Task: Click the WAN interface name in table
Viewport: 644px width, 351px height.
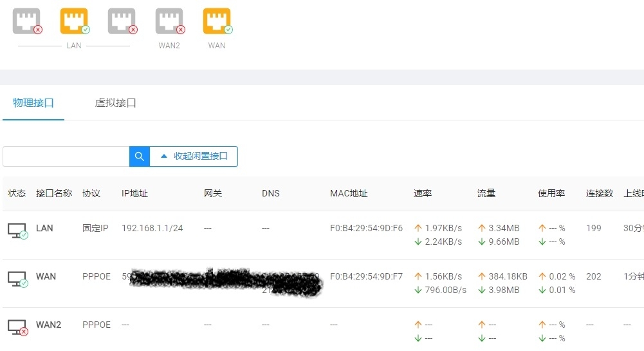Action: click(x=46, y=276)
